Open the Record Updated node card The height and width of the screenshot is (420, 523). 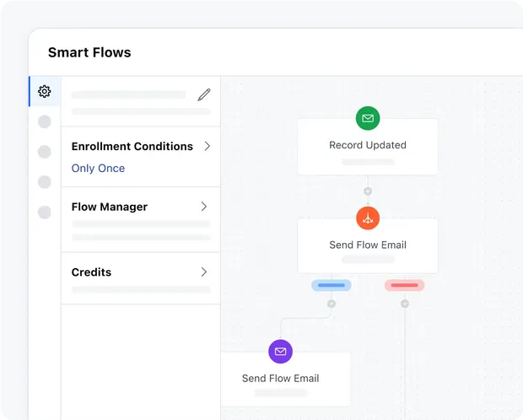[368, 147]
